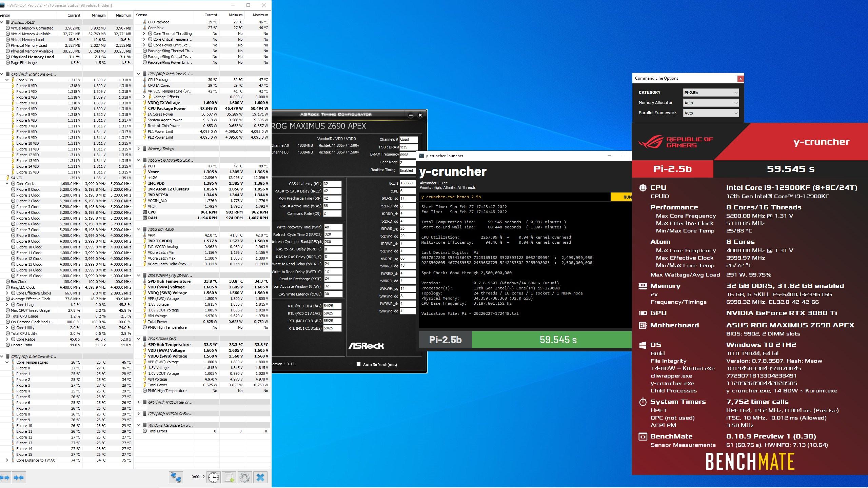Collapse the ASUS EC: ASUS sensor group
The image size is (868, 488).
(139, 229)
